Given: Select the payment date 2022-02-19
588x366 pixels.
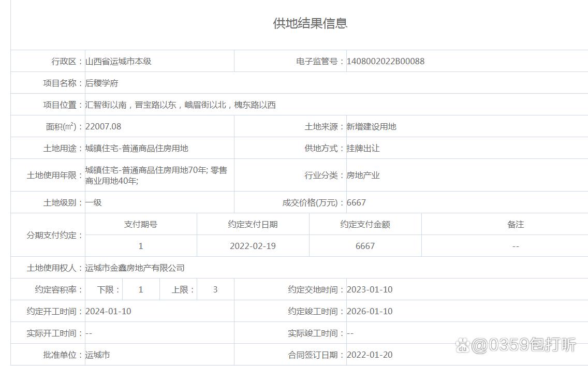Looking at the screenshot, I should pyautogui.click(x=252, y=246).
